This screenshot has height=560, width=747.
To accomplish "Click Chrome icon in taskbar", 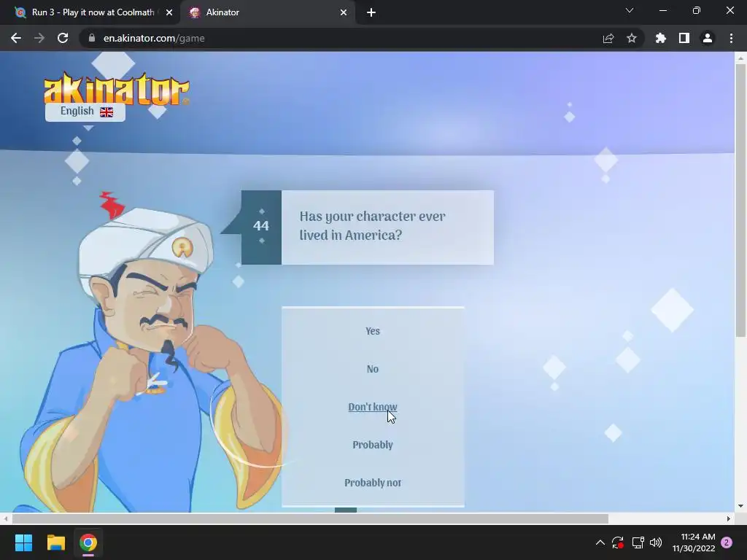I will coord(88,542).
